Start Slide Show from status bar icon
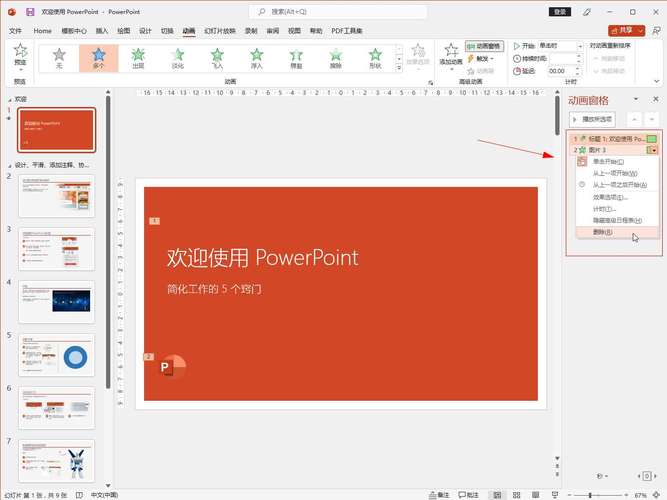 (x=555, y=495)
